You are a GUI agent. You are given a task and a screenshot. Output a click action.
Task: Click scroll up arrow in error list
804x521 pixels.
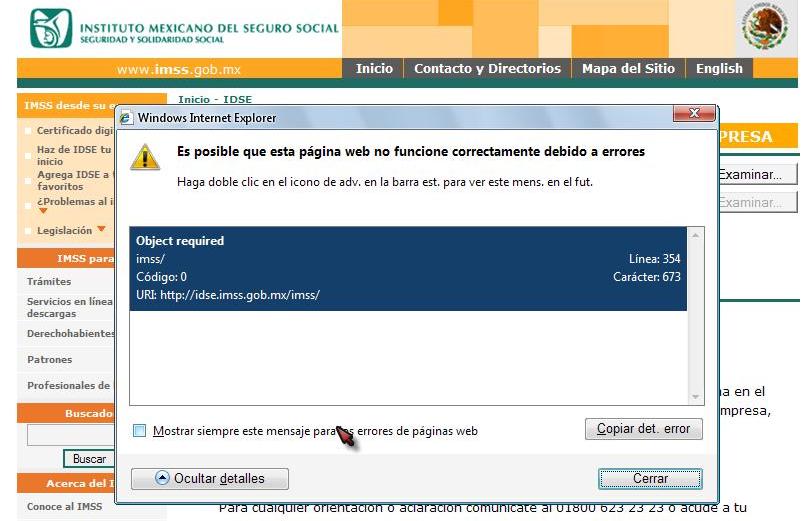(x=695, y=235)
